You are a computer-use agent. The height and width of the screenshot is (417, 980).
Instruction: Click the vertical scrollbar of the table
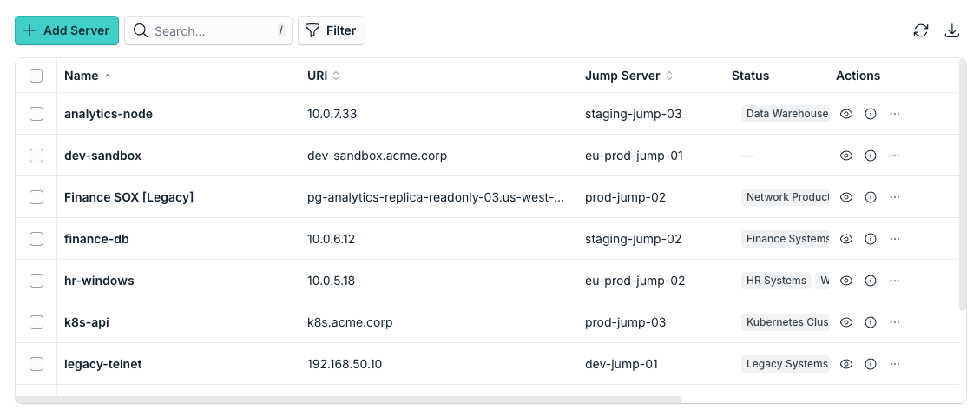[x=963, y=185]
